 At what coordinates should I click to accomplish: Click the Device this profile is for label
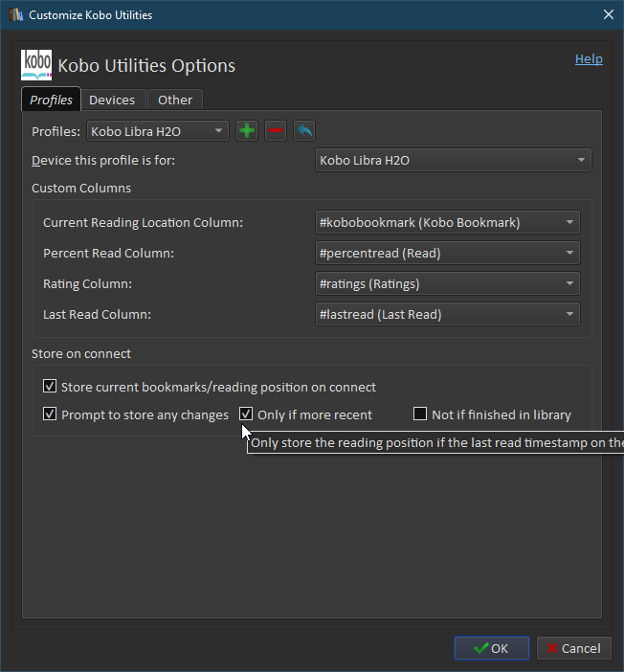[103, 160]
